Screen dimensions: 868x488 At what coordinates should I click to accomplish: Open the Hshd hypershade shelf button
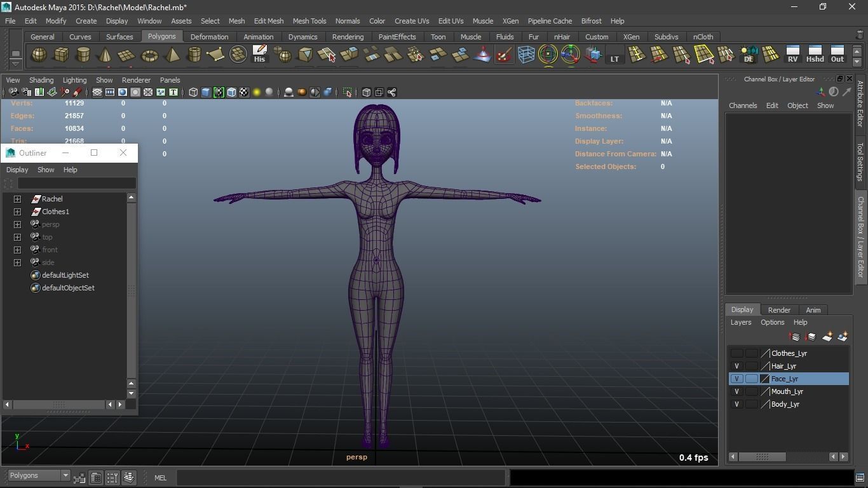point(815,55)
